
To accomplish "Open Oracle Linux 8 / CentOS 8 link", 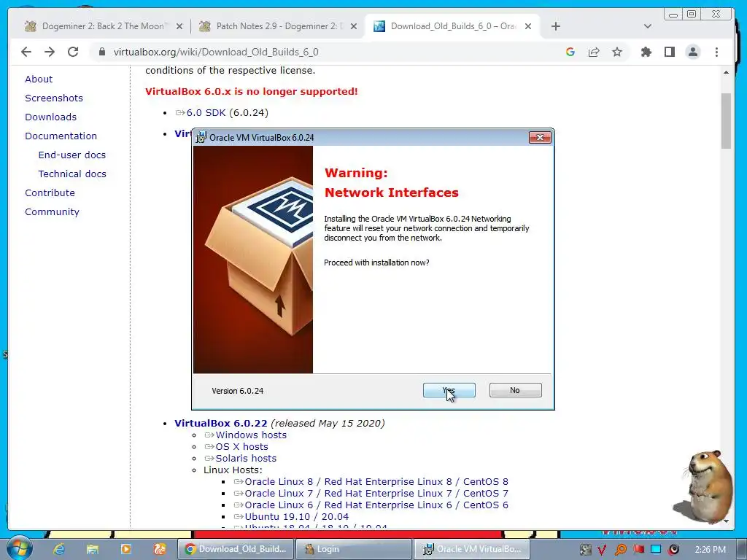I will [x=376, y=481].
